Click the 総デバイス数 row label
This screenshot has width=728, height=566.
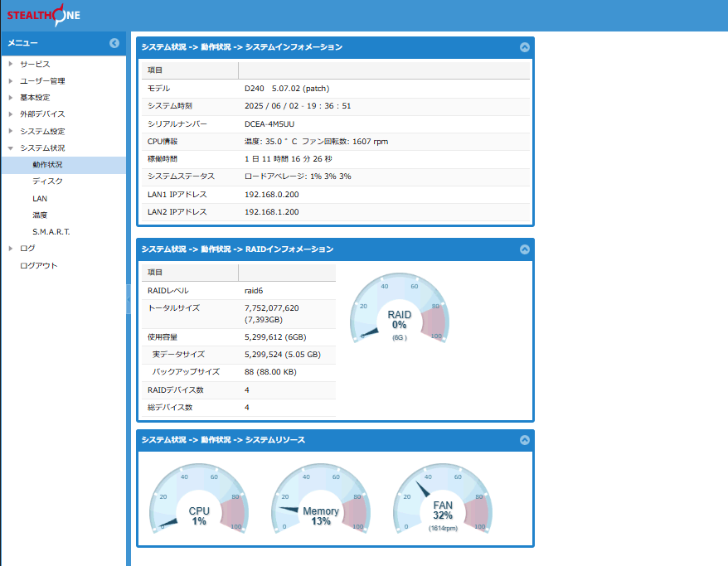point(170,408)
